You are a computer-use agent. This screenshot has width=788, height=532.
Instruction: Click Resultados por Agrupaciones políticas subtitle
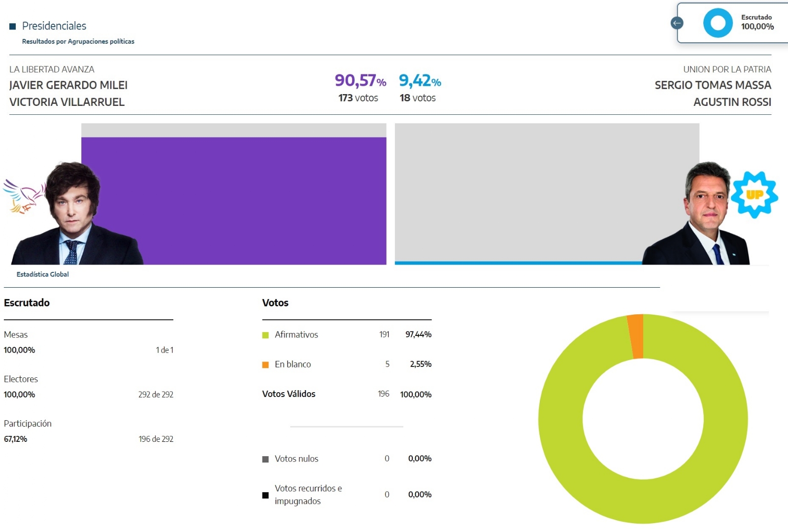pyautogui.click(x=78, y=41)
